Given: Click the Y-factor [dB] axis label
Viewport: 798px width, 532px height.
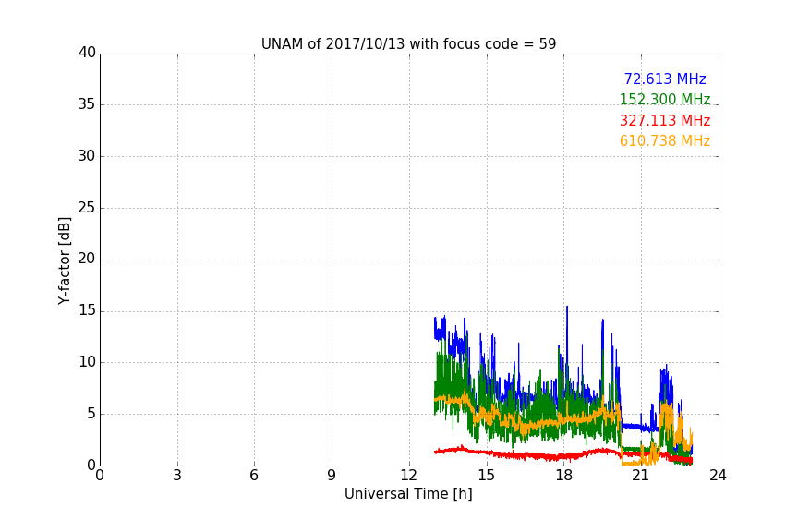Looking at the screenshot, I should tap(64, 260).
